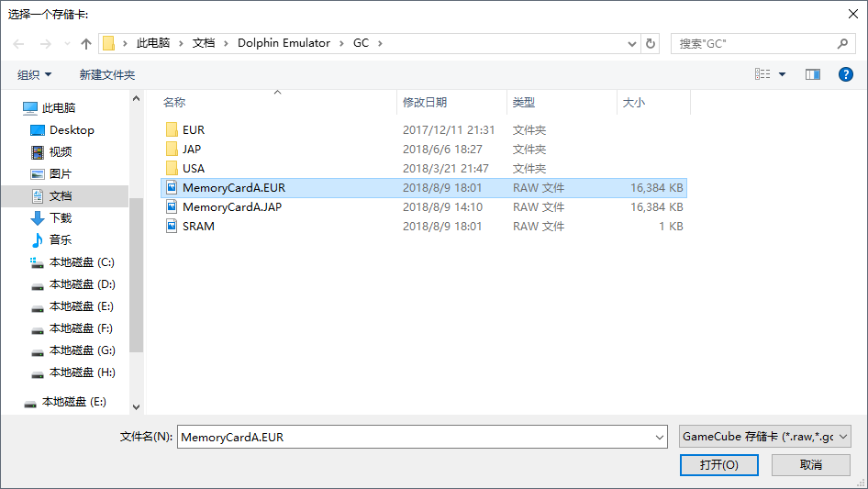Select Dolphin Emulator in the address path
868x489 pixels.
tap(284, 43)
